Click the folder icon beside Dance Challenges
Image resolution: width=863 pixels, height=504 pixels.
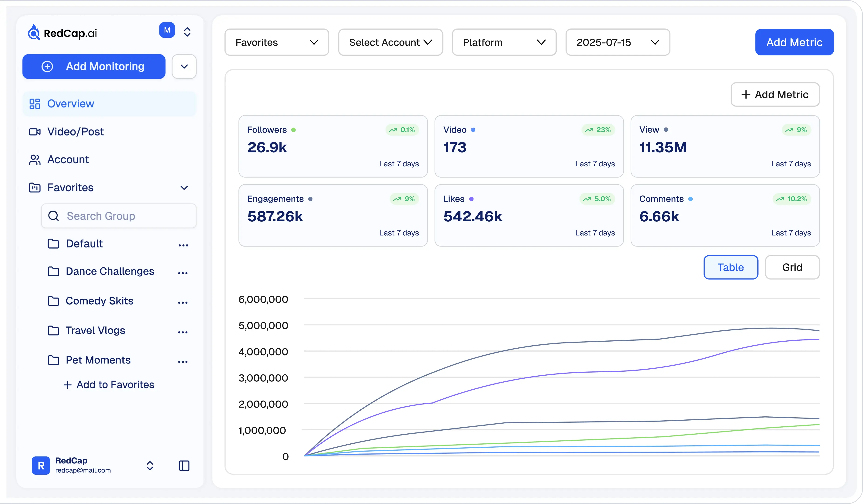tap(53, 271)
